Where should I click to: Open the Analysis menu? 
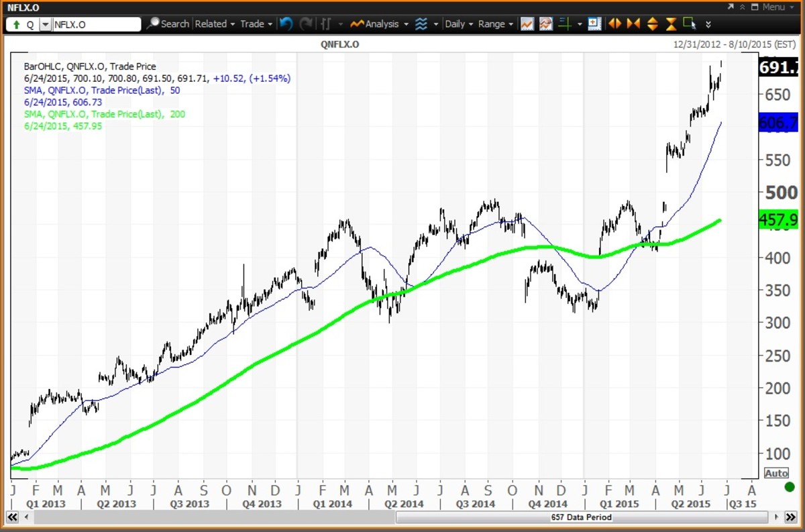click(x=378, y=23)
